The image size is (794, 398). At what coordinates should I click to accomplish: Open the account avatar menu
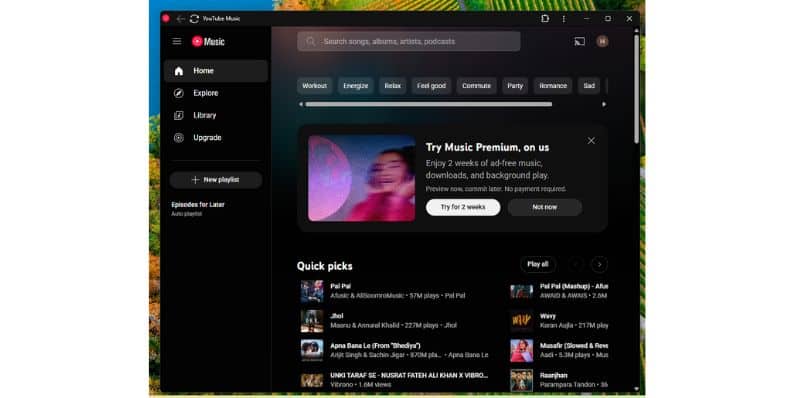coord(602,42)
